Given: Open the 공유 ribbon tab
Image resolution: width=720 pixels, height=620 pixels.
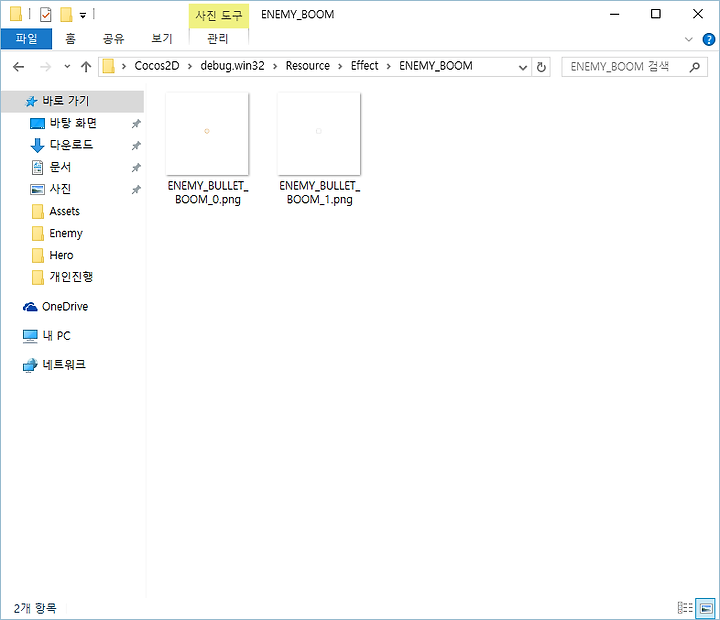Looking at the screenshot, I should pyautogui.click(x=113, y=39).
